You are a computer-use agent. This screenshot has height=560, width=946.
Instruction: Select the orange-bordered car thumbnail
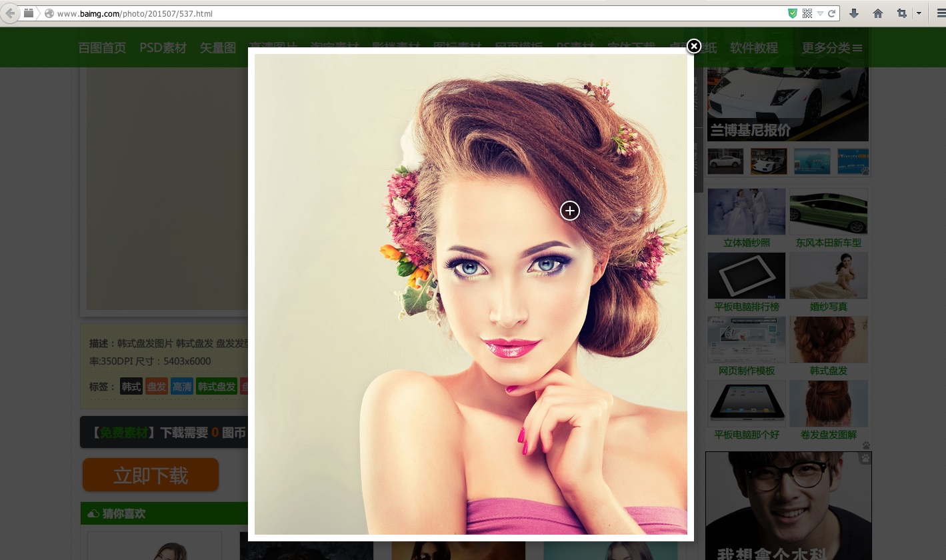[769, 161]
